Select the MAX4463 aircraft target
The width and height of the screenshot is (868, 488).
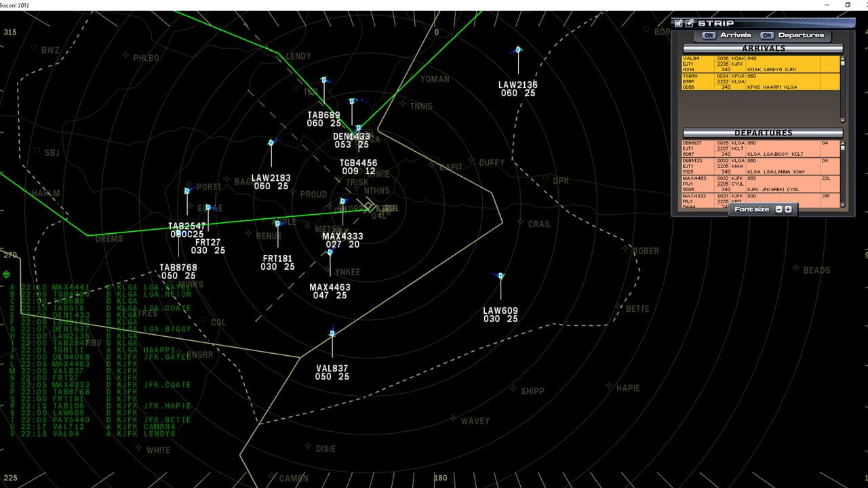(330, 252)
